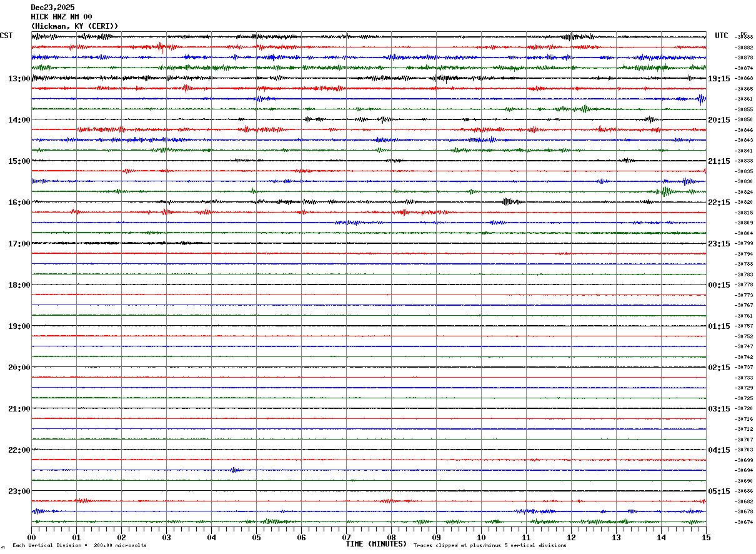Click the '12' minute tick label
This screenshot has height=554, width=756.
point(571,537)
